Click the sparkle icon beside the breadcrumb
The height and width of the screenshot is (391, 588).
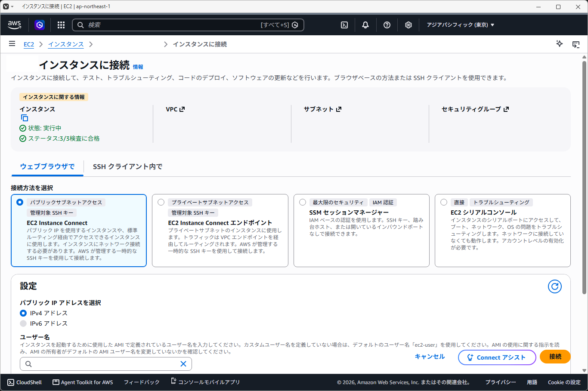point(560,44)
